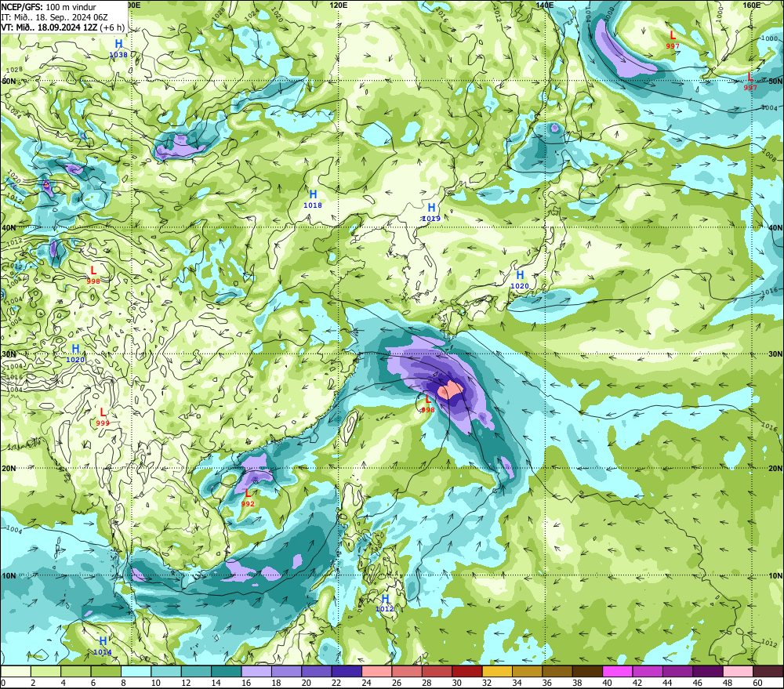Click the deep indigo 22–24 legend swatch
The image size is (784, 689).
coord(347,672)
